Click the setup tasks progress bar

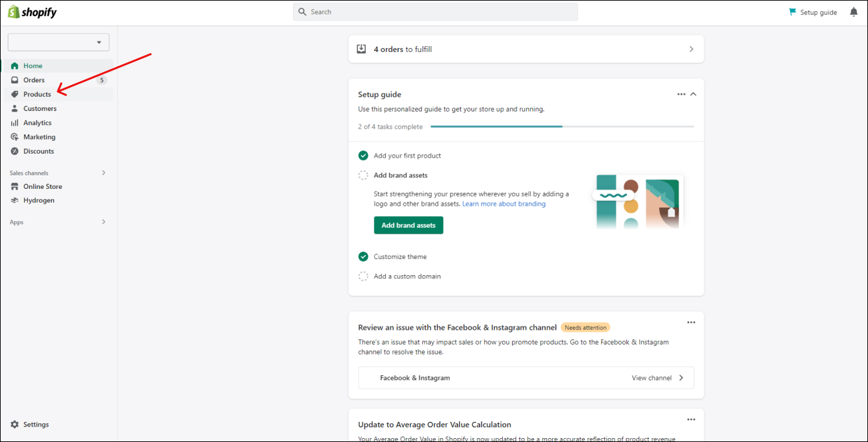tap(562, 127)
